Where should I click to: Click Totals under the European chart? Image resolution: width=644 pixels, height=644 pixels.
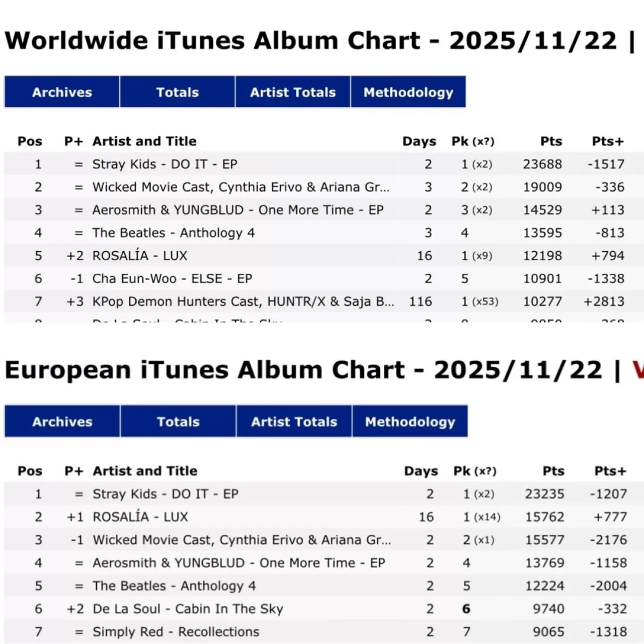click(178, 422)
